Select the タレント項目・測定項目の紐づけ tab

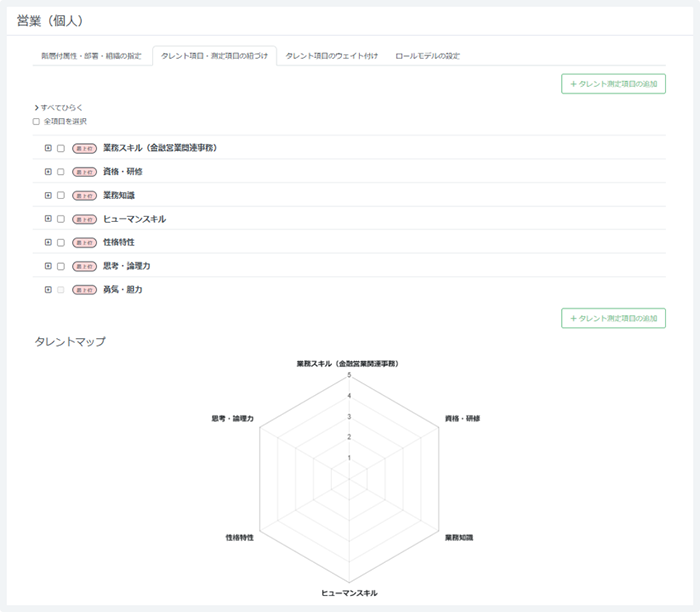[x=214, y=56]
